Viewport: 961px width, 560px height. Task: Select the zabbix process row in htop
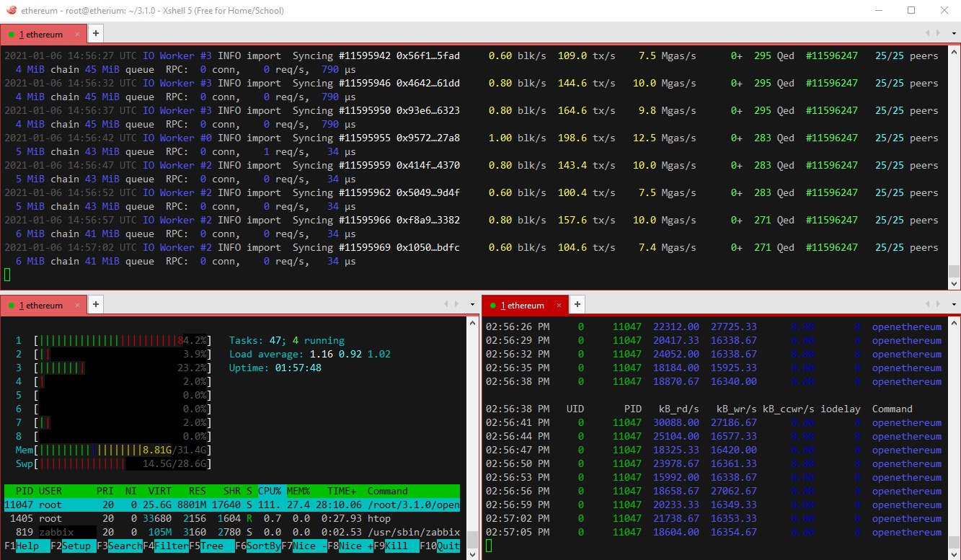click(231, 532)
